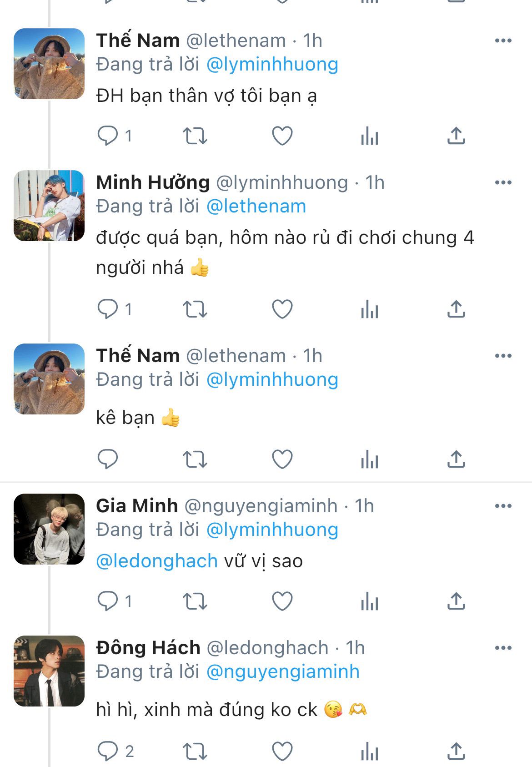532x767 pixels.
Task: Like Gia Minh's "vữ vị sao" tweet
Action: pyautogui.click(x=282, y=601)
